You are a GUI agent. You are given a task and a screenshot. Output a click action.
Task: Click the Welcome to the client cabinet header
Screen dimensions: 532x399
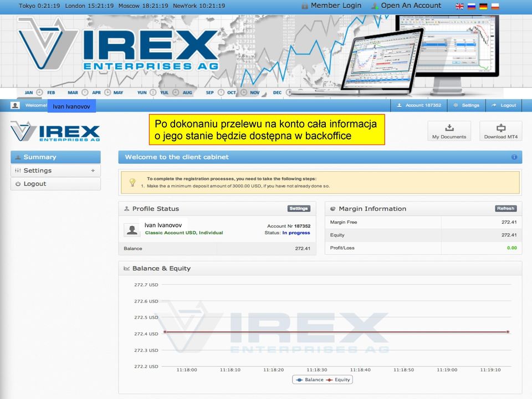177,157
